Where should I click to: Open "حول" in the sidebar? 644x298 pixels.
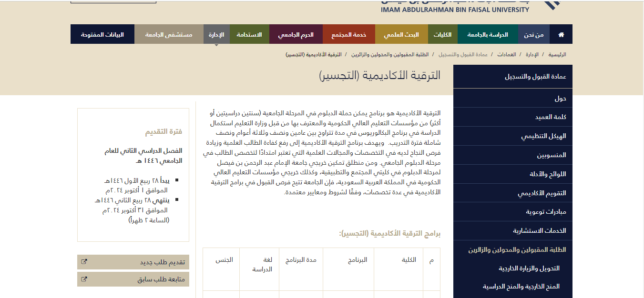coord(513,99)
